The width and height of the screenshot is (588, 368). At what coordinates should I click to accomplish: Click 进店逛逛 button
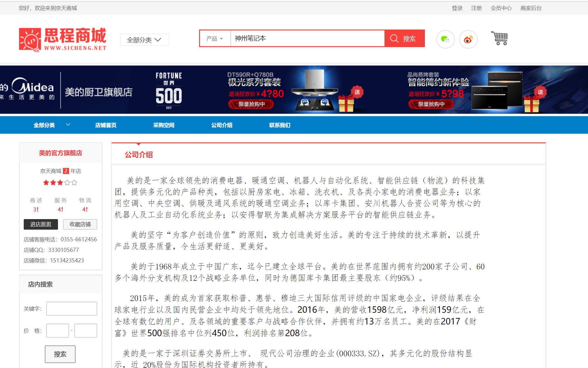tap(41, 224)
